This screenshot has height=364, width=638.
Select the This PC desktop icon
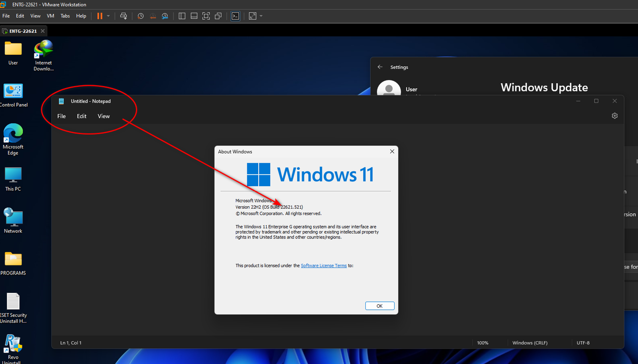[13, 179]
